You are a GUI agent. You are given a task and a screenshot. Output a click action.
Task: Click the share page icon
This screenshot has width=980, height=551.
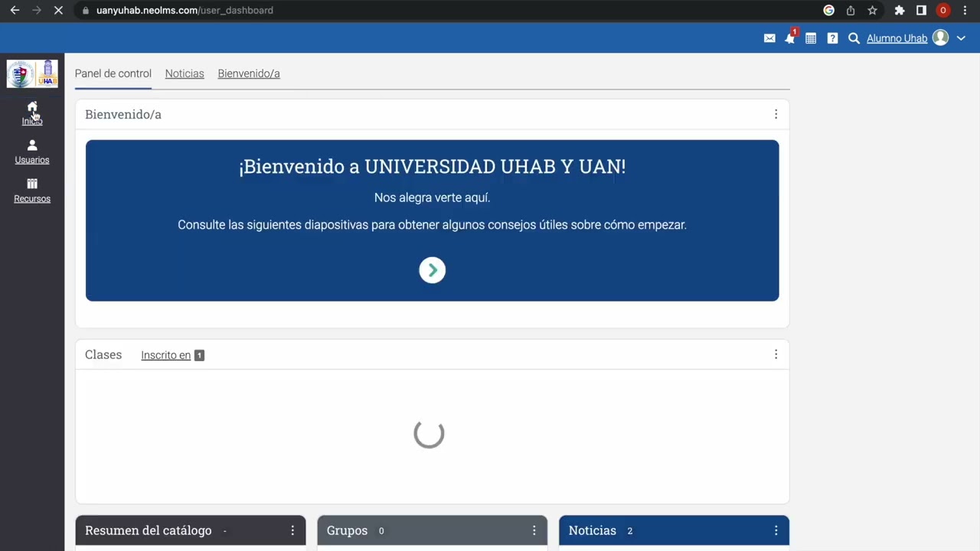[x=851, y=11]
